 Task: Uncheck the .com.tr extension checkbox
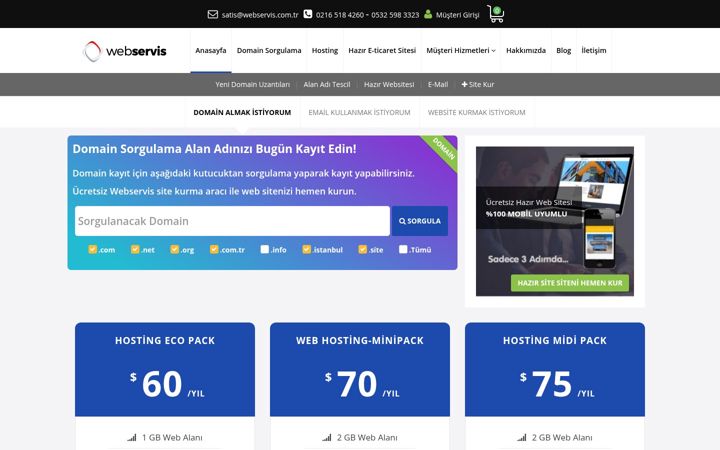pos(214,249)
